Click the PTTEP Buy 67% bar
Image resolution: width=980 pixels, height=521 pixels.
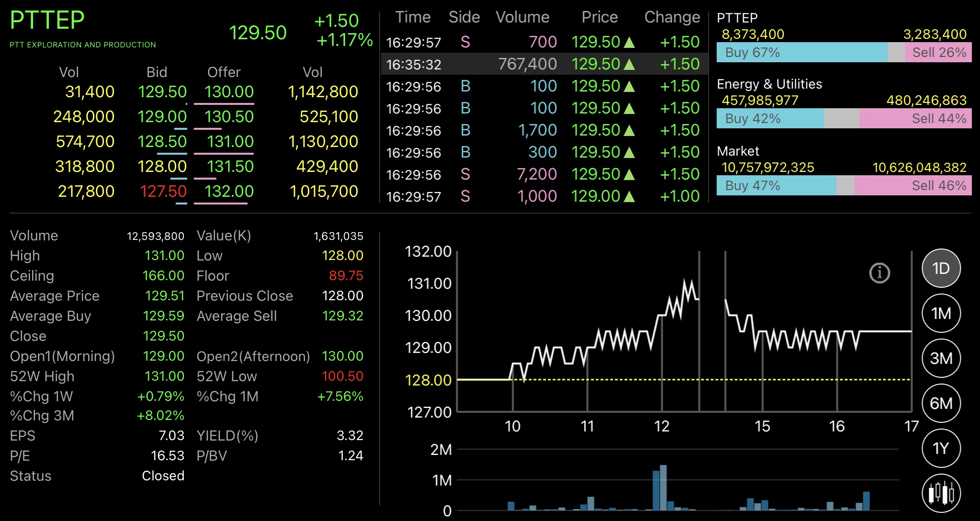click(802, 52)
